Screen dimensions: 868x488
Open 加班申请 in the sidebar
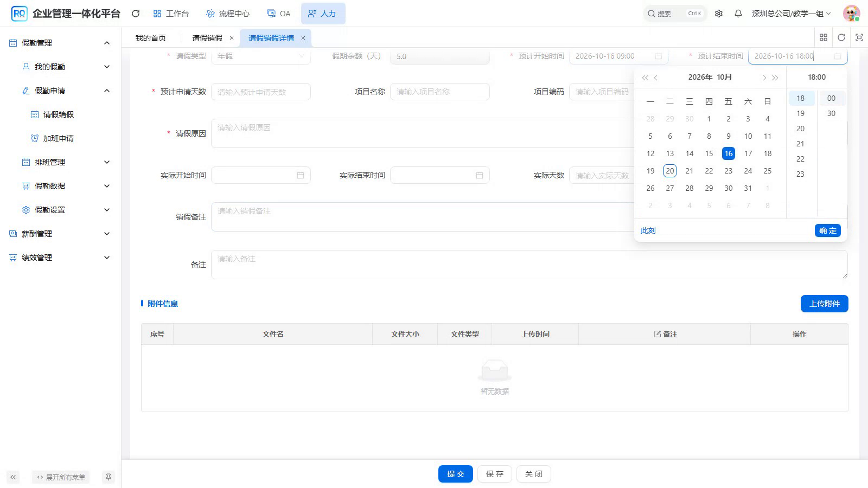[59, 138]
